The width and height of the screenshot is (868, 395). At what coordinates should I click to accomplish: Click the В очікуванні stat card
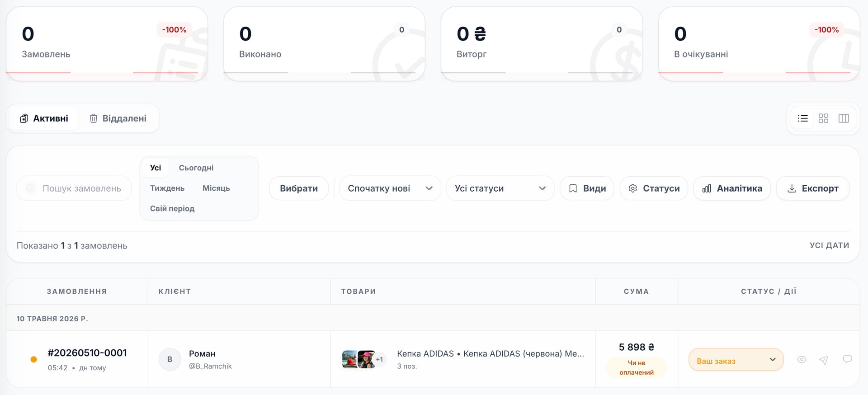759,44
